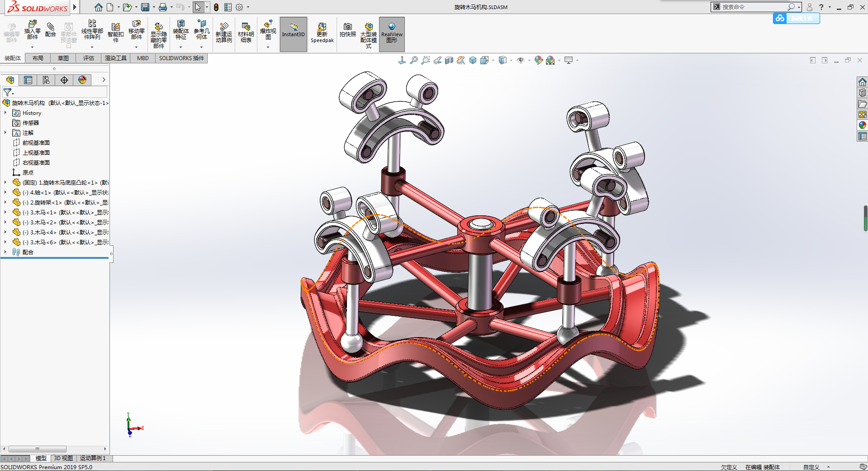Open Appearances color ball in right task pane
Screen dimensions: 868x471
(863, 125)
